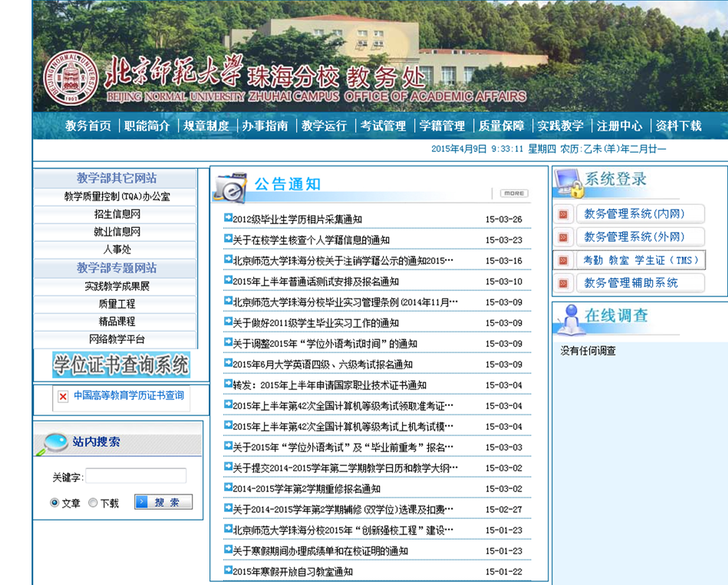Click the red arrow icon beside 考勤 教室 学生证
Viewport: 728px width, 585px height.
563,260
